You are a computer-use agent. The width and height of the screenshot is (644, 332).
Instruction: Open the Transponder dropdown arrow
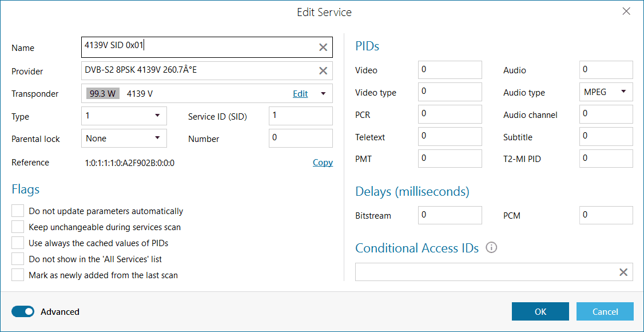point(323,94)
